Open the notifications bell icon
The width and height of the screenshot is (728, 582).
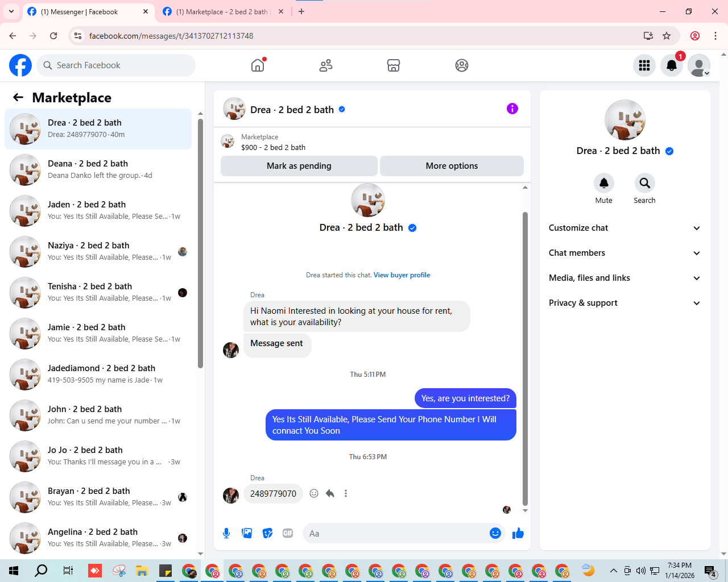tap(672, 65)
